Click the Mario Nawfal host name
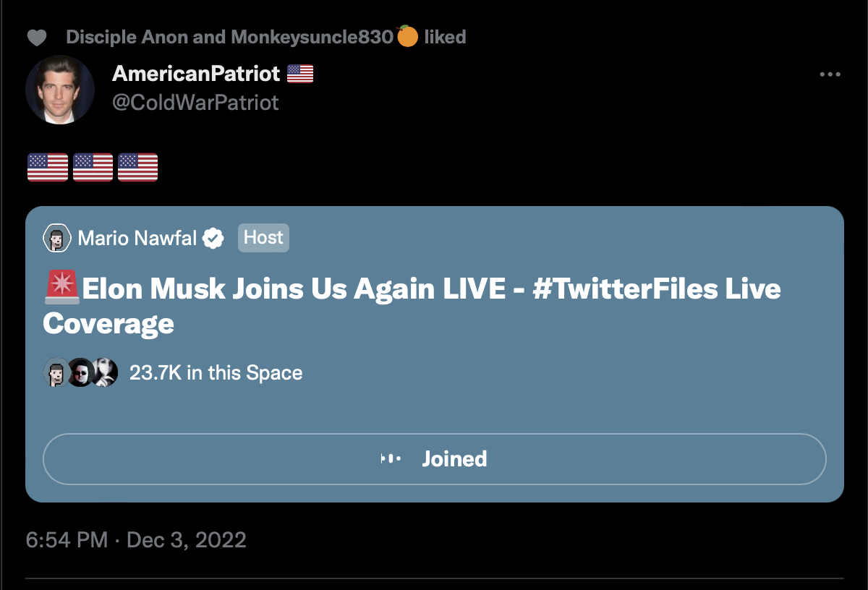The width and height of the screenshot is (868, 590). click(137, 238)
